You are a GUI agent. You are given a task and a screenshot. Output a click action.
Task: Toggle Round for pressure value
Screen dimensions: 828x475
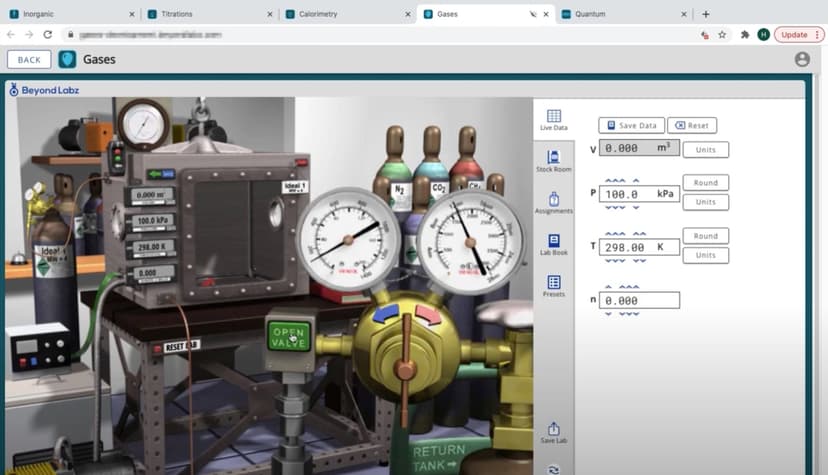pos(706,183)
